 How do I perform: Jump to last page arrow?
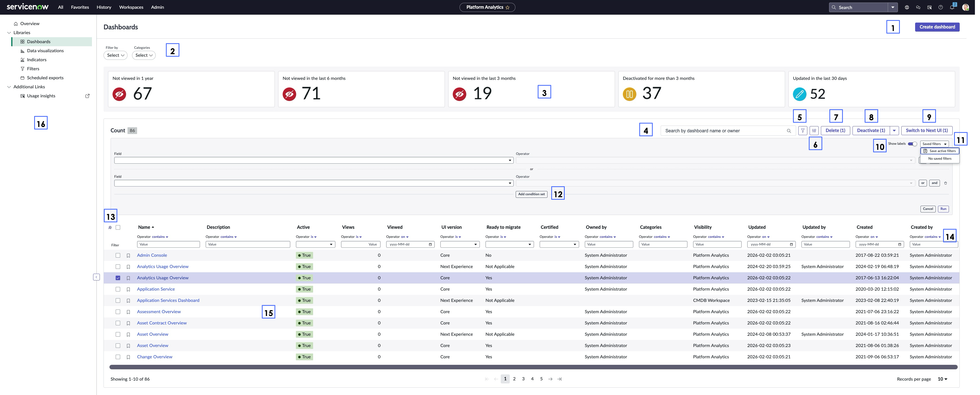559,379
